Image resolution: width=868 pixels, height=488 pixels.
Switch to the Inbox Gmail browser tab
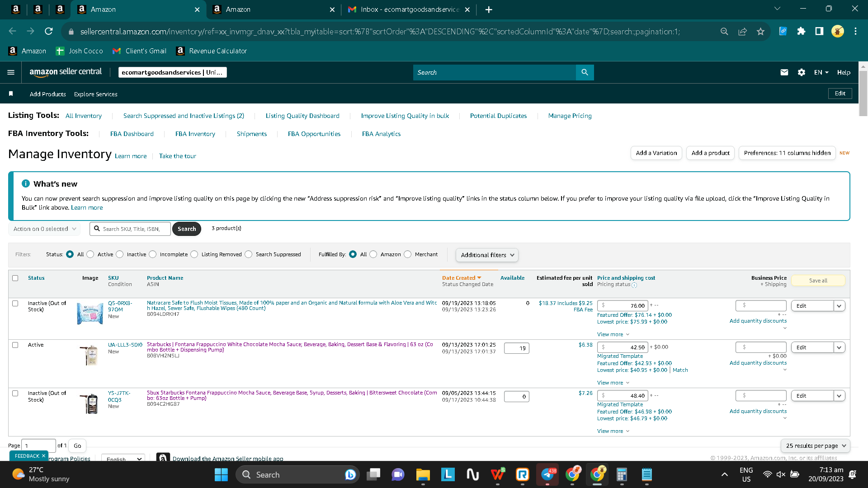[x=409, y=9]
